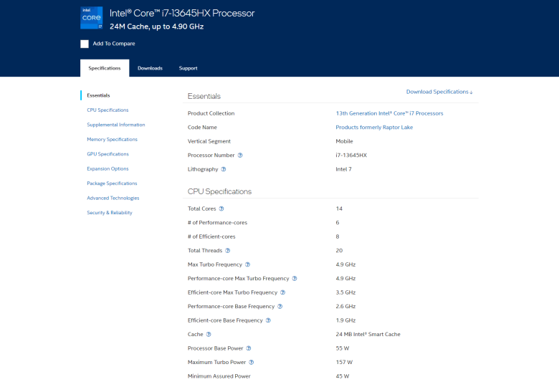
Task: Select Security & Reliability in sidebar
Action: 110,213
